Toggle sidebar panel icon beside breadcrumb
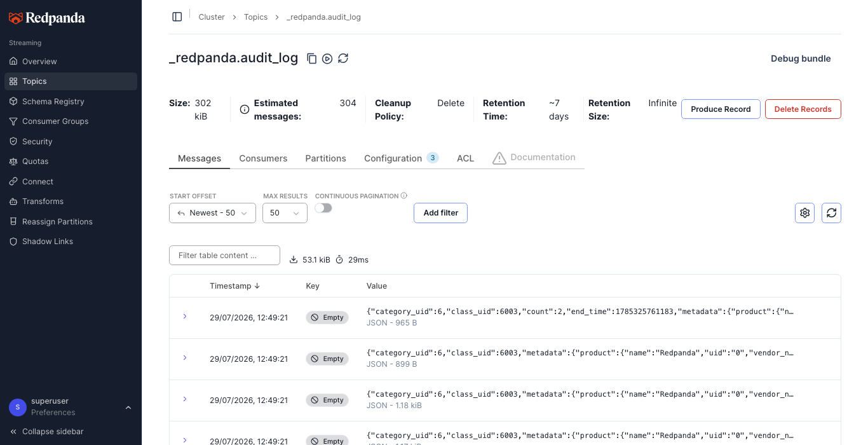 (x=177, y=17)
